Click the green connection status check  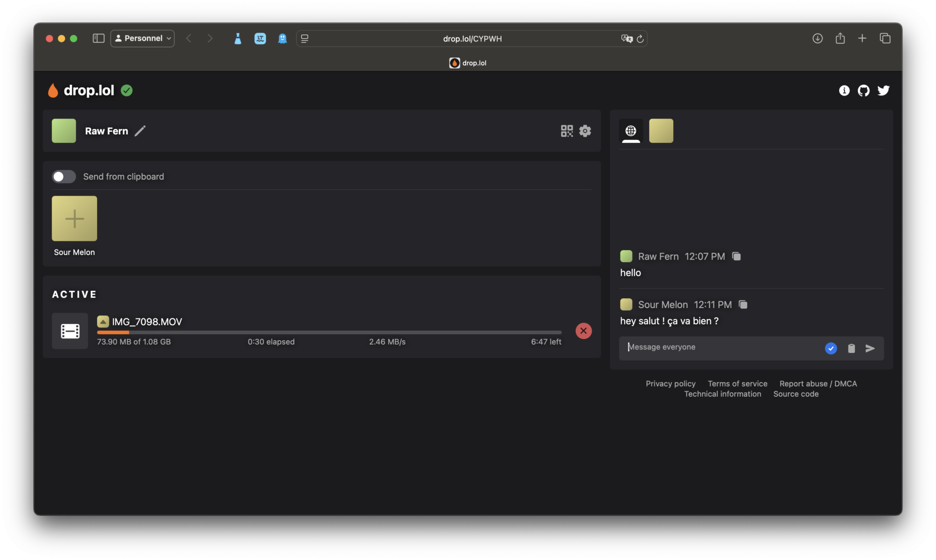point(127,90)
